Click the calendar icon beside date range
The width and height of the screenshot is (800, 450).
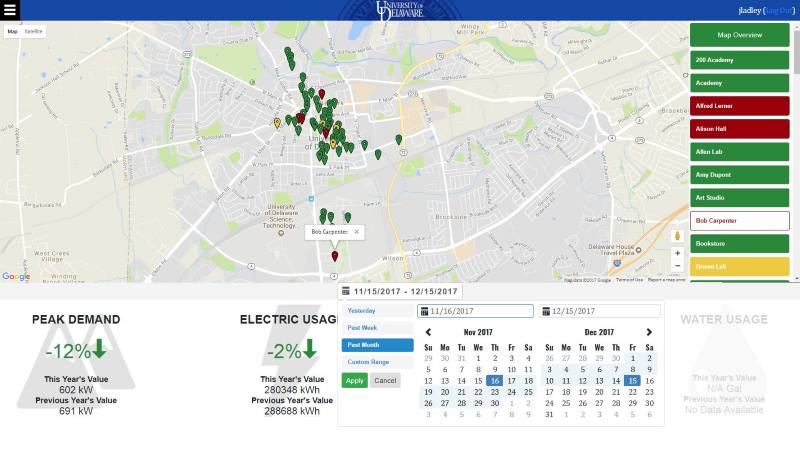(345, 291)
